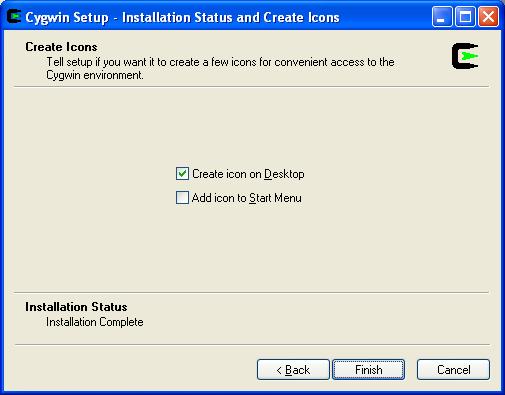Click the large Cygwin logo in header

click(x=465, y=56)
